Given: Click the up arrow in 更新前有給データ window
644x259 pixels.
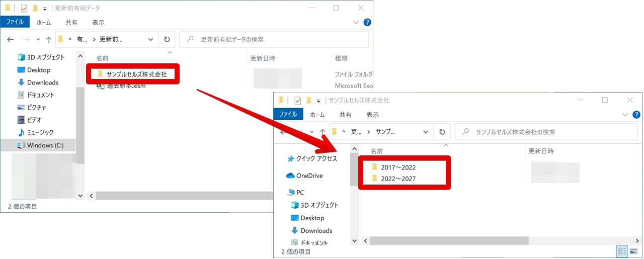Looking at the screenshot, I should pos(49,39).
